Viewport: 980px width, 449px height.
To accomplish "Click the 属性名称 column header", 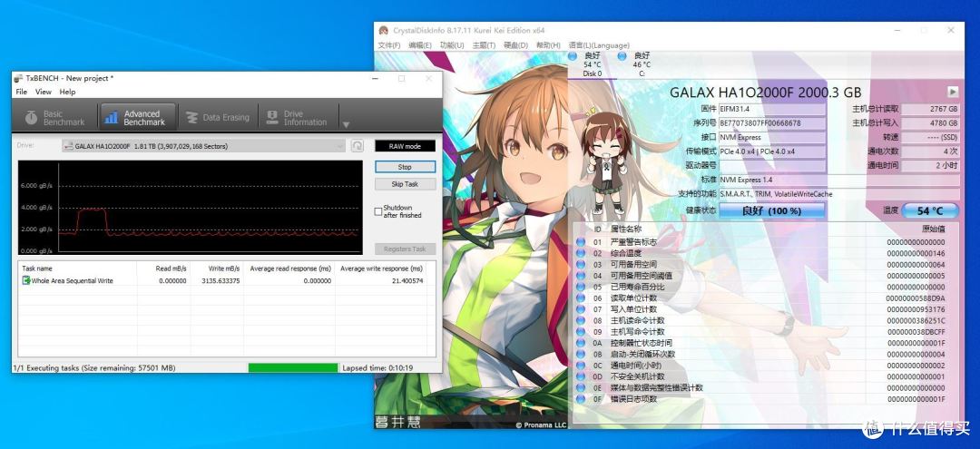I will coord(625,229).
